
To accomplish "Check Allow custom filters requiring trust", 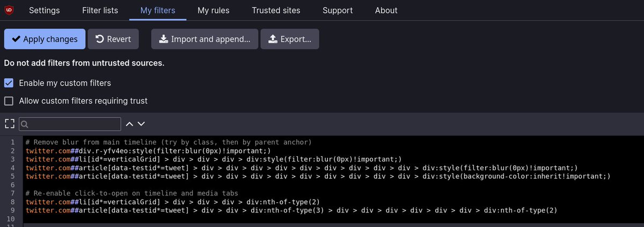I will click(x=9, y=101).
